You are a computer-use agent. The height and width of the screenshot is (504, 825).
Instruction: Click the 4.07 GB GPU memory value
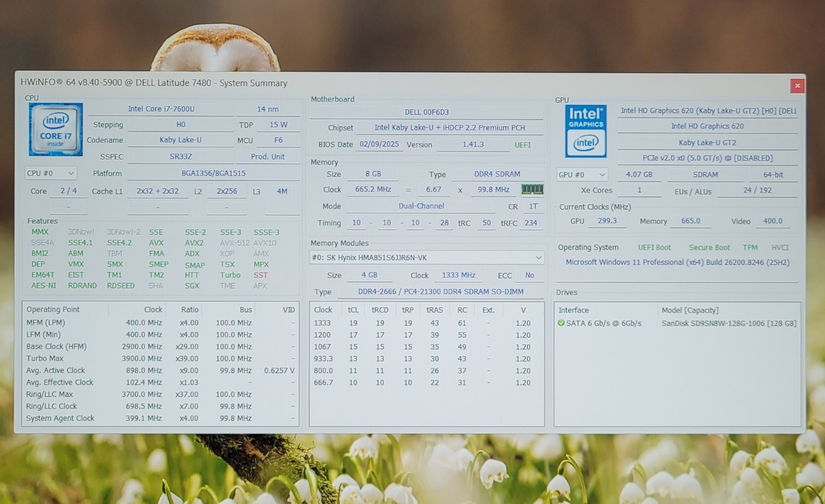[x=639, y=175]
